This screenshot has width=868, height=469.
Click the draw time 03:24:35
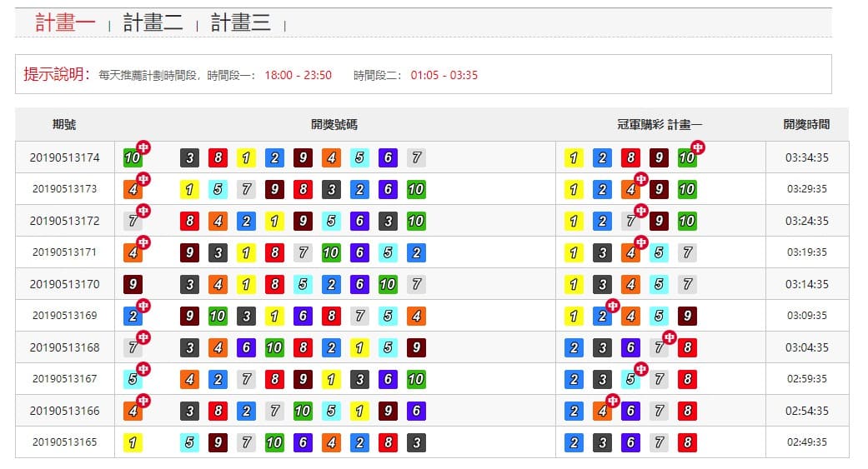[806, 222]
